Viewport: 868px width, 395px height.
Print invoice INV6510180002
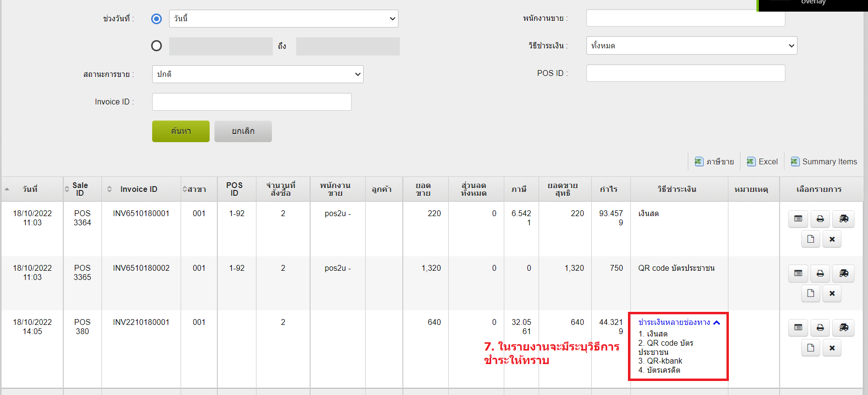coord(820,273)
